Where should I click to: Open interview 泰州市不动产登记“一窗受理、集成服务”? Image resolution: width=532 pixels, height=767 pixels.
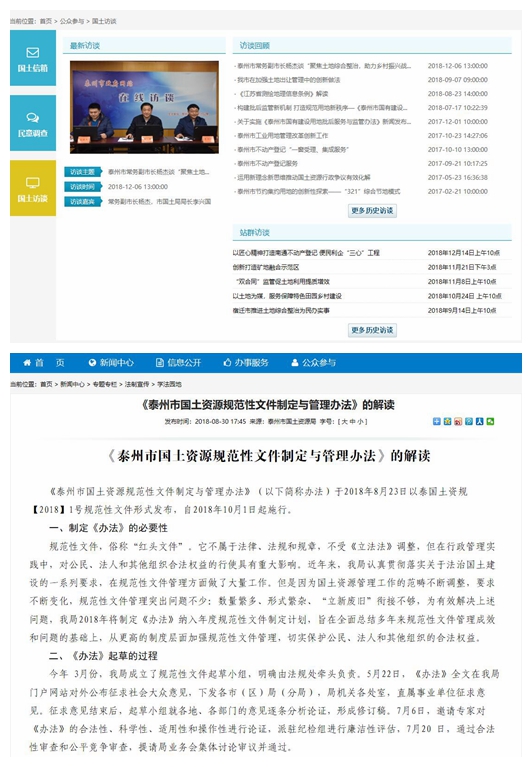coord(293,150)
